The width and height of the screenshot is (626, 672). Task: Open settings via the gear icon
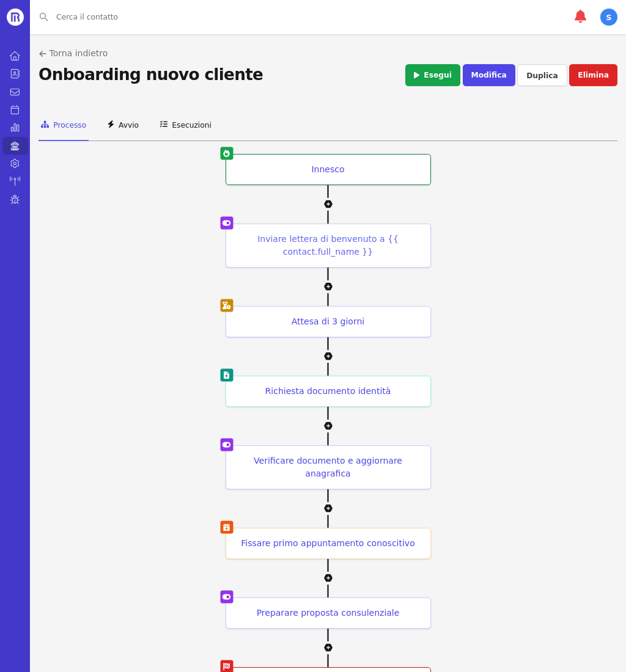pos(15,163)
